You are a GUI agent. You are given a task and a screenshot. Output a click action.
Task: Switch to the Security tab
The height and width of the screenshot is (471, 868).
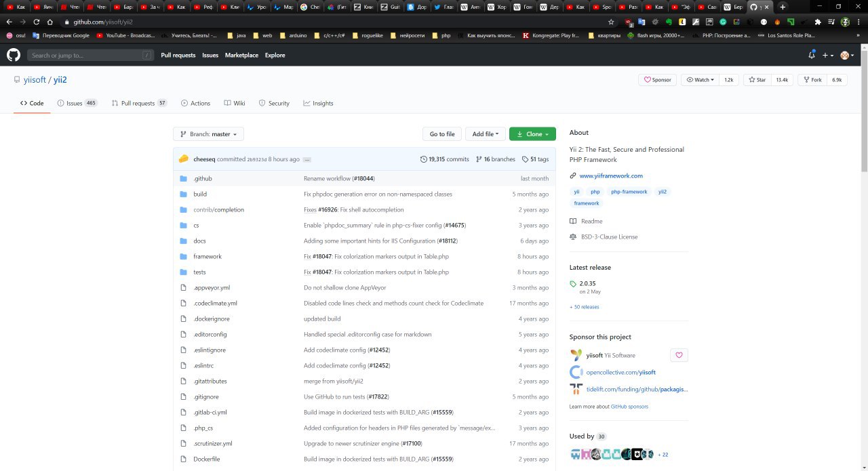point(274,103)
